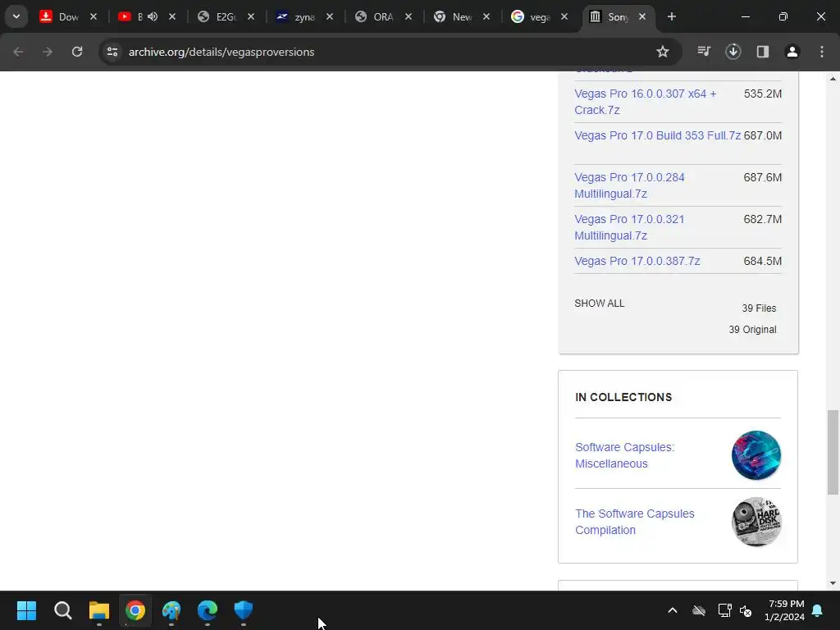The height and width of the screenshot is (630, 840).
Task: Select the 684.5M file size text
Action: (x=762, y=261)
